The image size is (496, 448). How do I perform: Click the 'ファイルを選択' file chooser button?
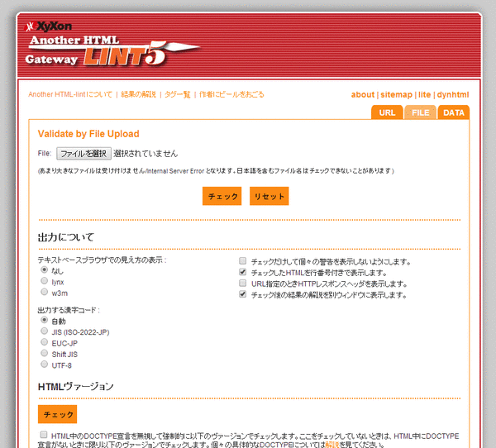pos(83,154)
